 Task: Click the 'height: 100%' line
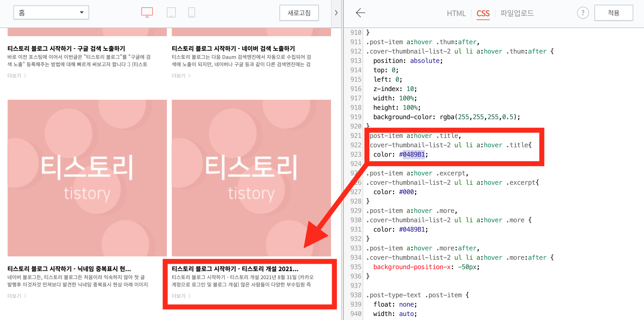(x=397, y=107)
